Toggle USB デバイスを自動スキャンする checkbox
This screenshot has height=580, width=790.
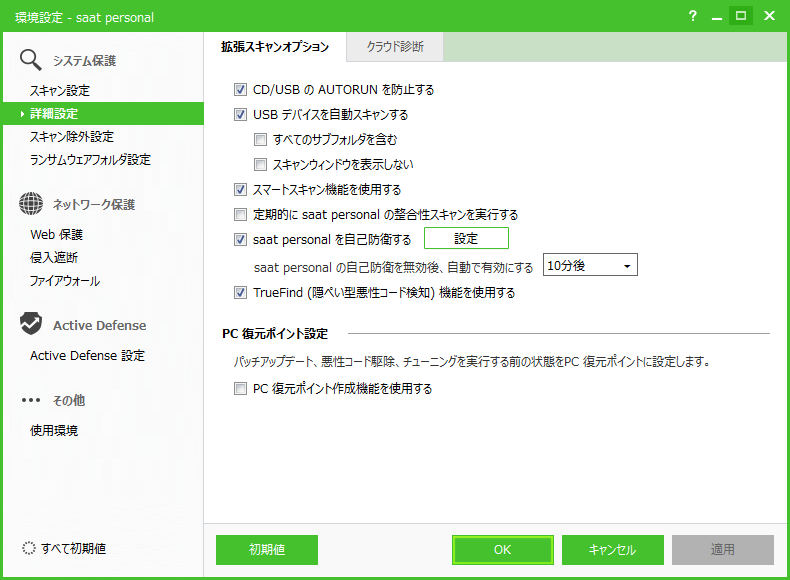(240, 115)
